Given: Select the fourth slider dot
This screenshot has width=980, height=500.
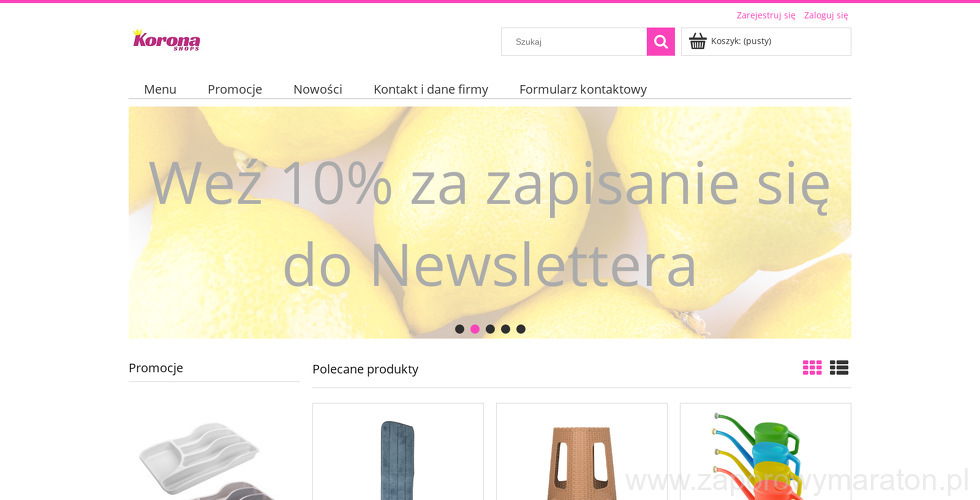Looking at the screenshot, I should point(506,329).
